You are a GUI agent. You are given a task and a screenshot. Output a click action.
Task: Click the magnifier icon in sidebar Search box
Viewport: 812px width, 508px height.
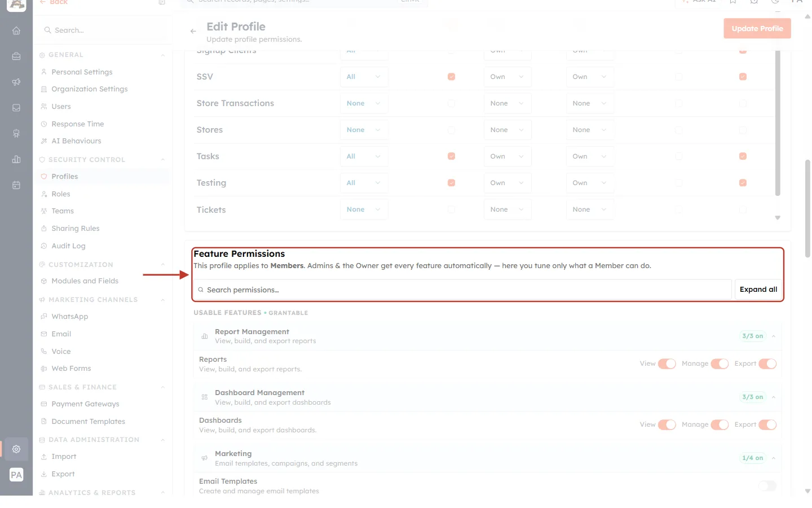coord(48,30)
